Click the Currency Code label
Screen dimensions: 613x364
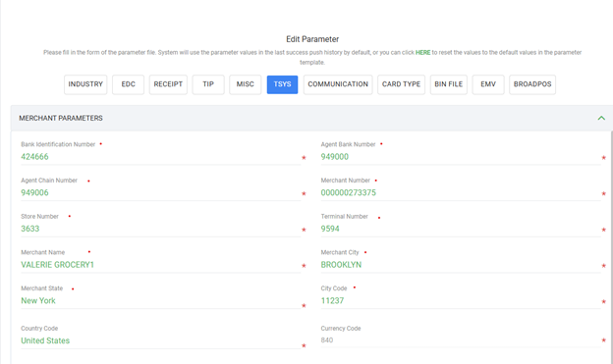click(x=341, y=328)
